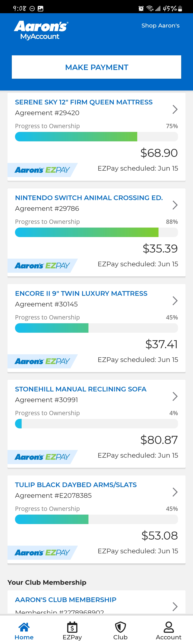193x644 pixels.
Task: Expand Aaron's Club Membership chevron
Action: pyautogui.click(x=175, y=606)
